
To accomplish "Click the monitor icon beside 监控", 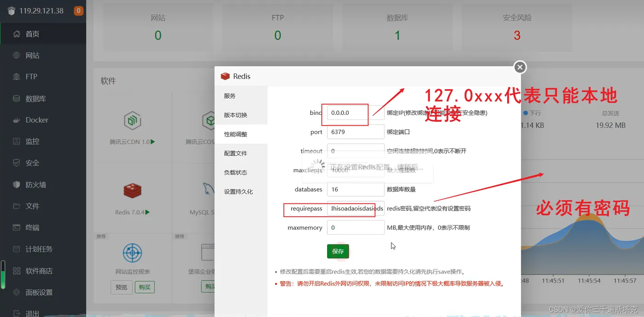I will [17, 142].
